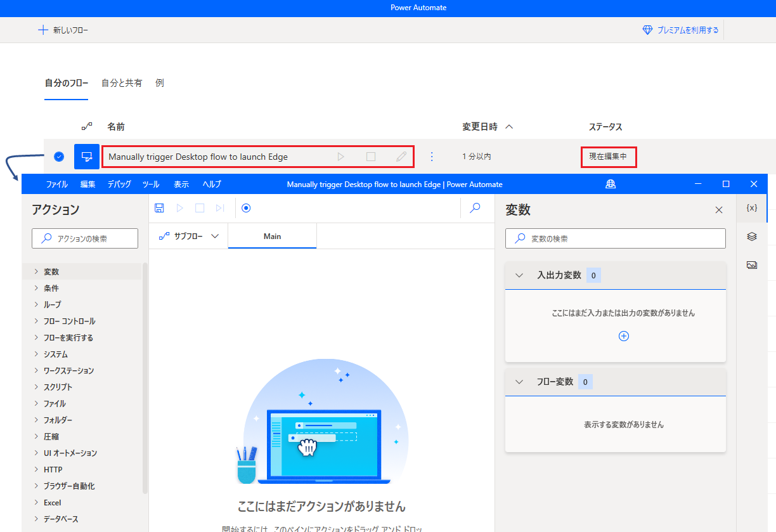Add an input/output variable with the plus icon
Screen dimensions: 776x532
624,336
